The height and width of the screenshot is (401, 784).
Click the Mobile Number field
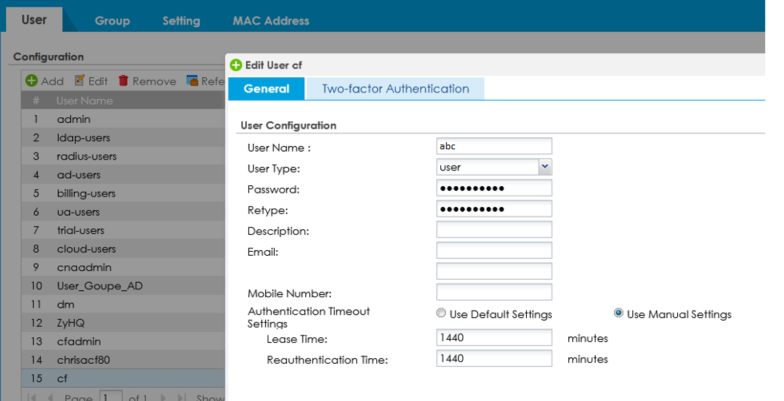pos(494,293)
